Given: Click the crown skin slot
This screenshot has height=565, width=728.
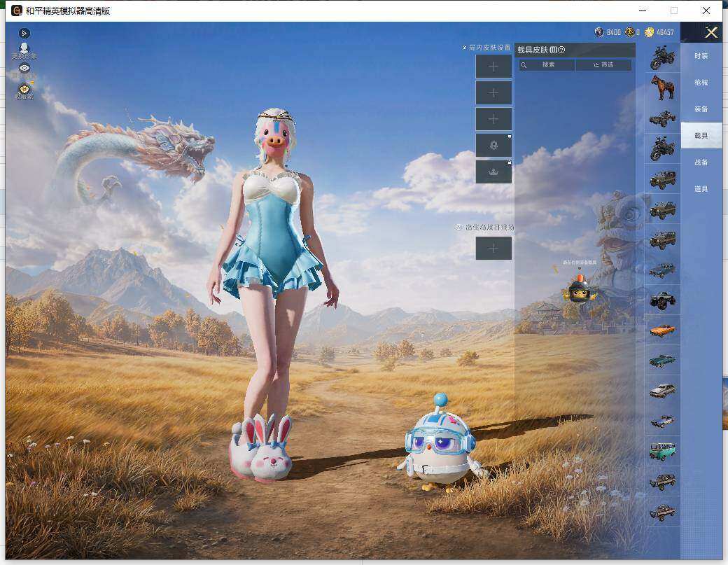Looking at the screenshot, I should (493, 172).
